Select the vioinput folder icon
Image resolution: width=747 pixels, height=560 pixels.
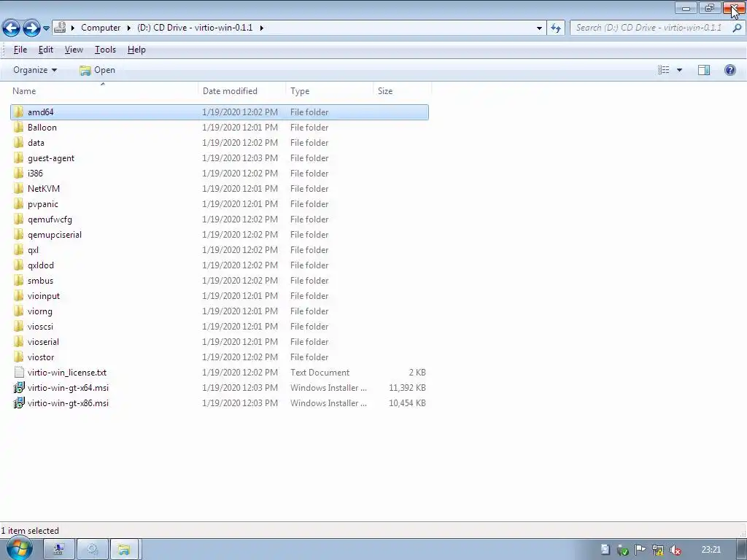pyautogui.click(x=18, y=296)
